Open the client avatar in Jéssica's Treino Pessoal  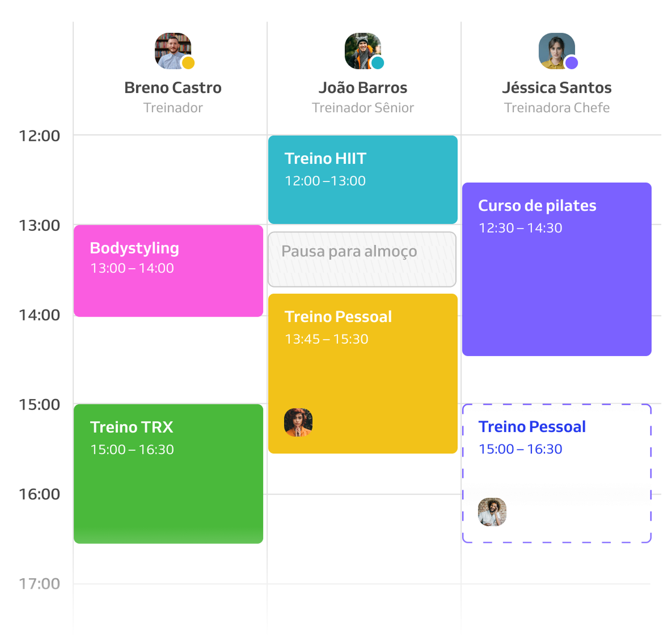tap(492, 512)
